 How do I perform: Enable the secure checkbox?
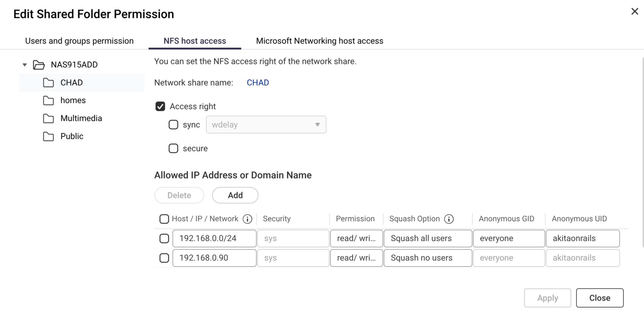[173, 148]
